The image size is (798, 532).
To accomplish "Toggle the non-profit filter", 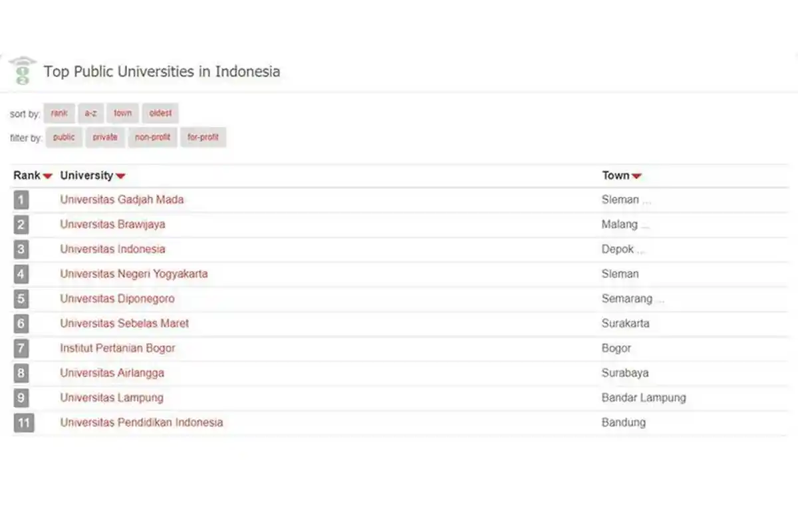I will (152, 138).
